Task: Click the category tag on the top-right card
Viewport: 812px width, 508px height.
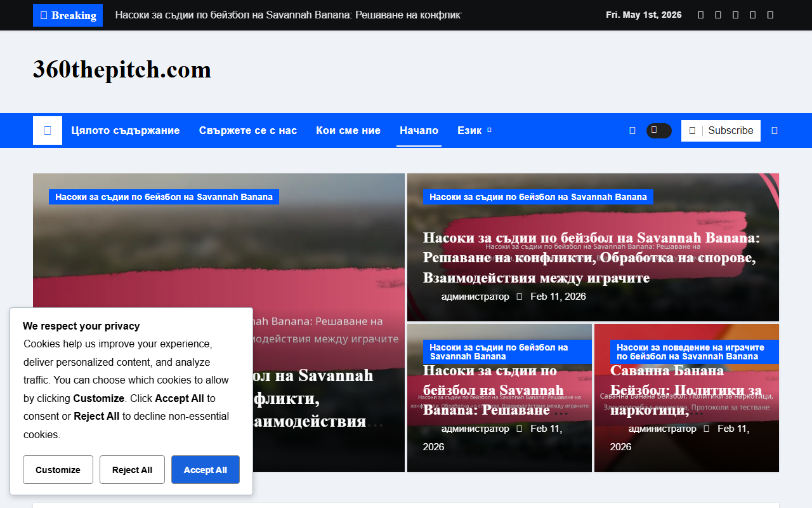Action: 538,197
